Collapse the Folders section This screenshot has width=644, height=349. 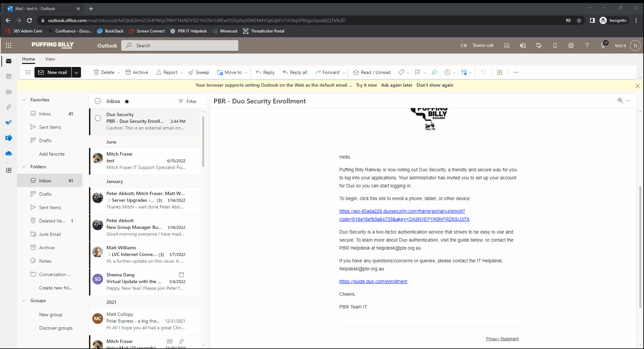pyautogui.click(x=24, y=167)
